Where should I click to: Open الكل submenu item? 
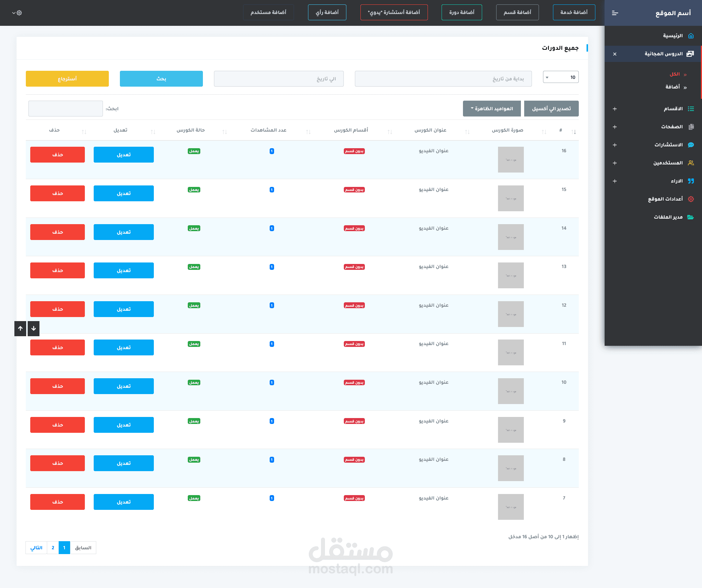tap(675, 74)
